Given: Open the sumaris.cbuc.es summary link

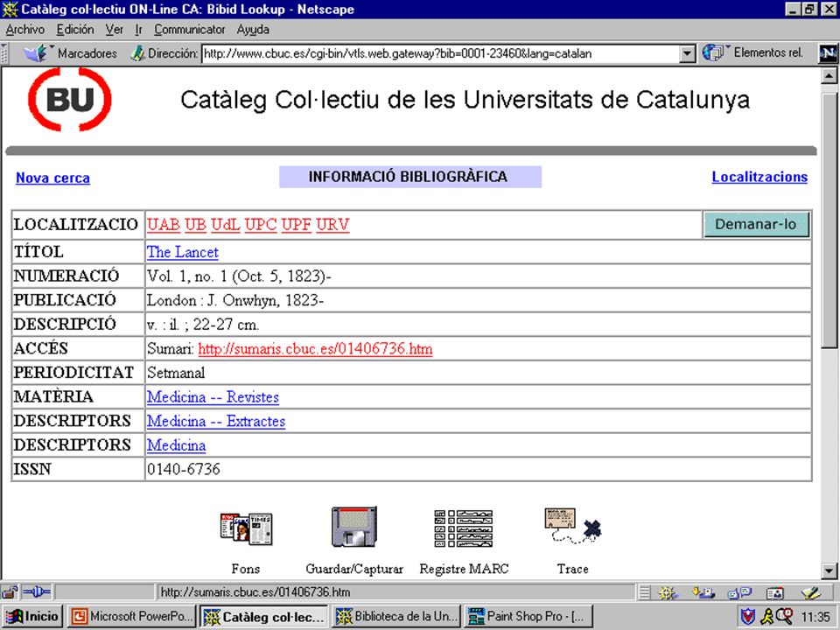Looking at the screenshot, I should [x=315, y=349].
